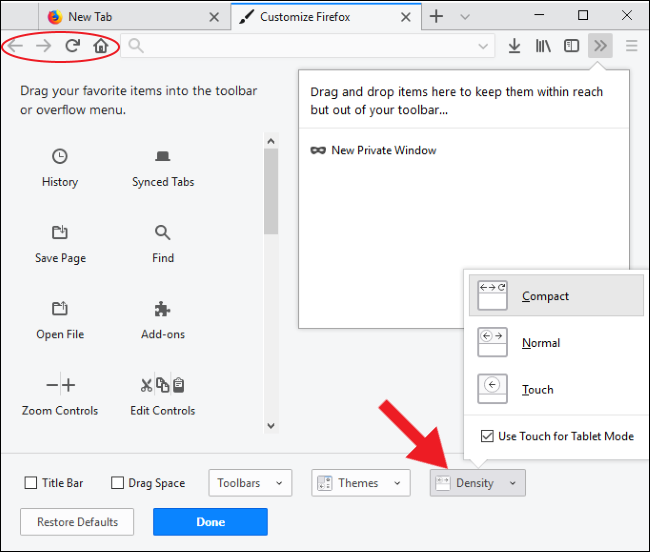The image size is (650, 552).
Task: Click the Home icon
Action: tap(100, 46)
